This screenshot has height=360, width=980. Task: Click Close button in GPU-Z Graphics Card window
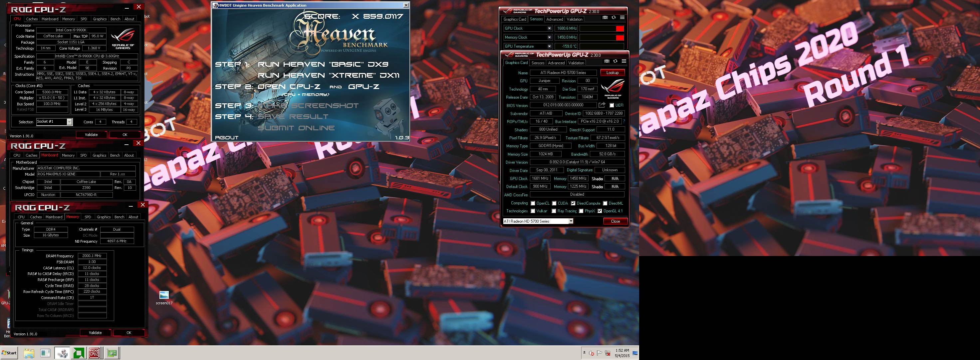[615, 221]
